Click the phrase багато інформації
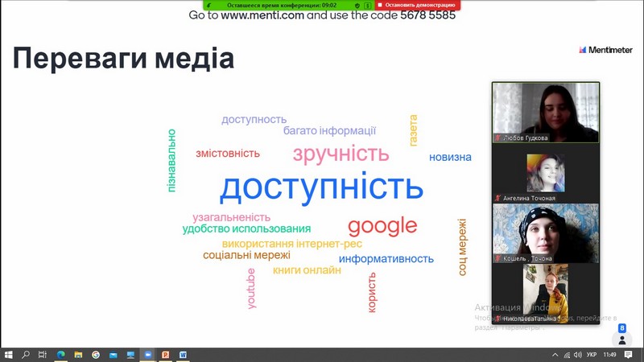 coord(329,130)
